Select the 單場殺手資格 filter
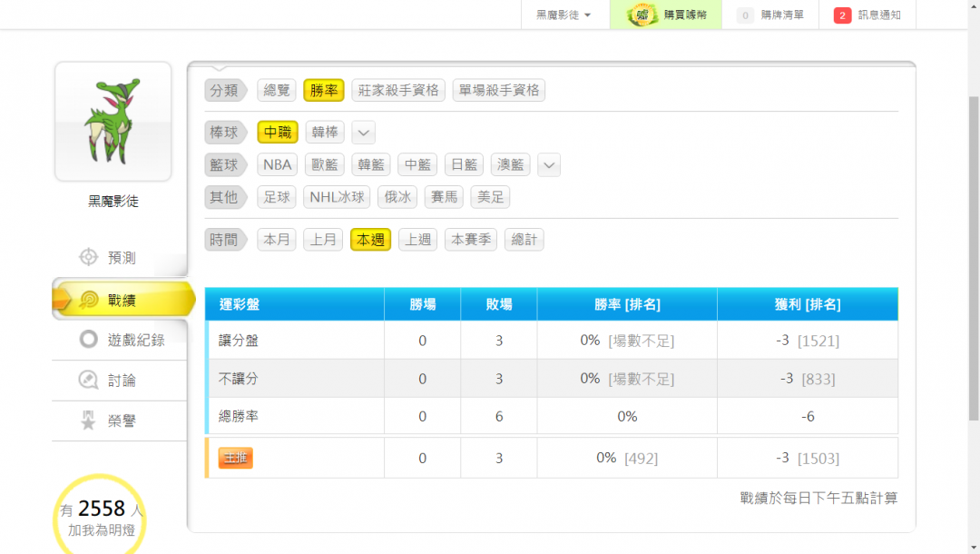This screenshot has height=554, width=980. (499, 90)
